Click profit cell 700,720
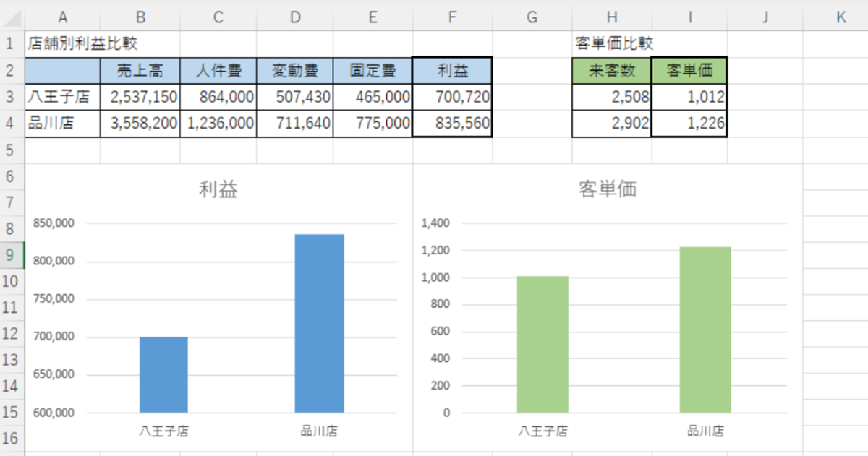Screen dimensions: 868x456 (453, 97)
